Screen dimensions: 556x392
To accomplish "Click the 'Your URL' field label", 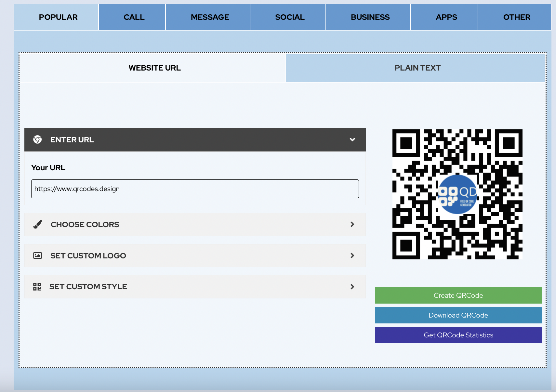I will (48, 168).
